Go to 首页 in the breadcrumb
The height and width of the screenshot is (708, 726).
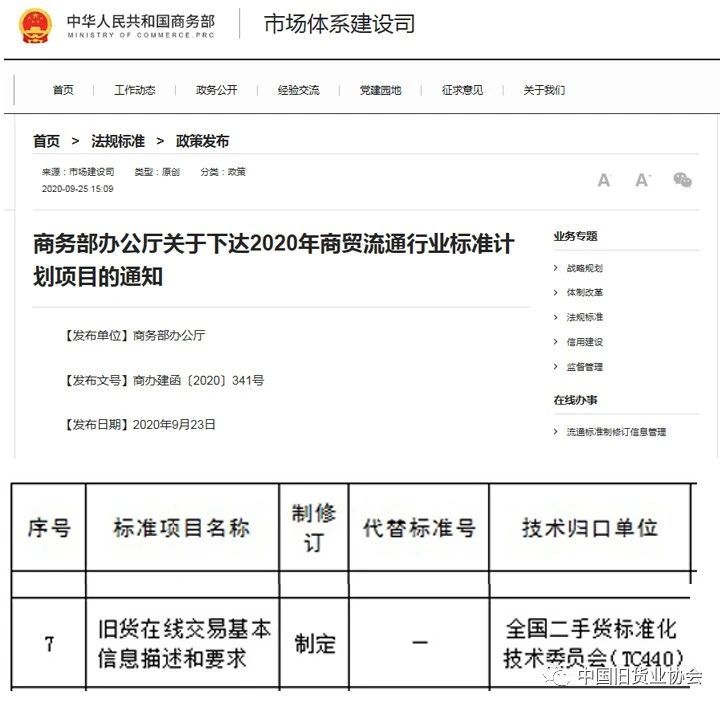46,141
